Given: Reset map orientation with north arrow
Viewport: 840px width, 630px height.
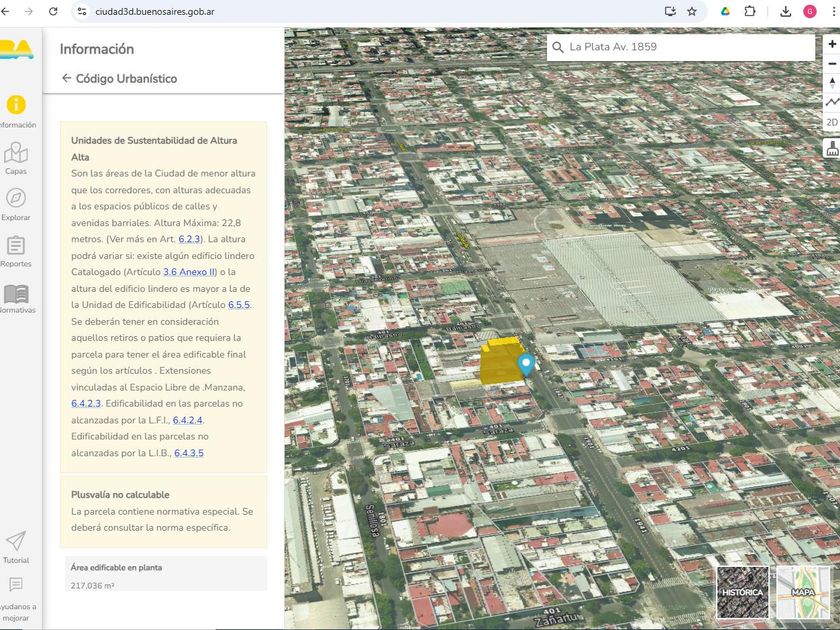Looking at the screenshot, I should pyautogui.click(x=832, y=83).
